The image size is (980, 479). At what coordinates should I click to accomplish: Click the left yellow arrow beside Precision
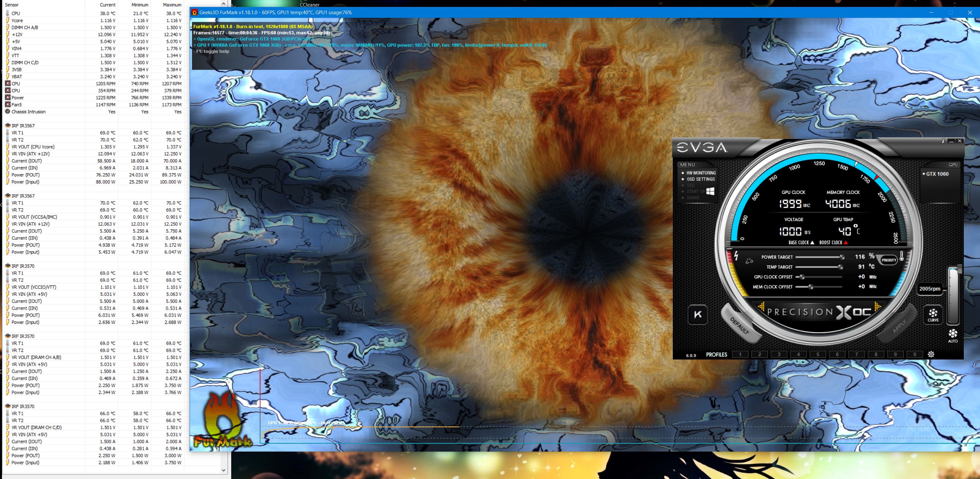point(761,306)
